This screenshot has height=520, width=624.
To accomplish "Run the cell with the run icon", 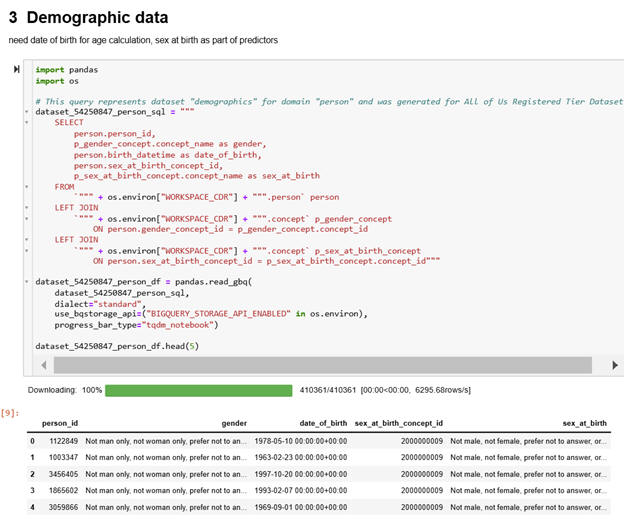I will 16,69.
